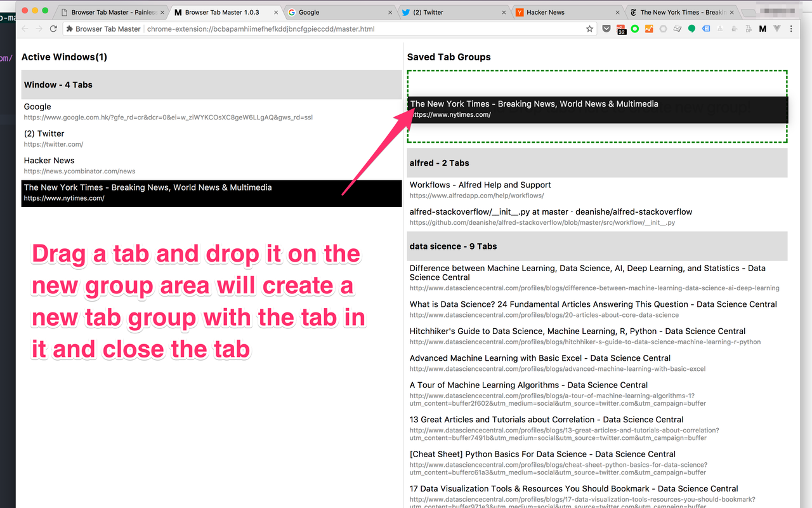Open the Browser Tab Master M extension
This screenshot has height=508, width=812.
763,29
